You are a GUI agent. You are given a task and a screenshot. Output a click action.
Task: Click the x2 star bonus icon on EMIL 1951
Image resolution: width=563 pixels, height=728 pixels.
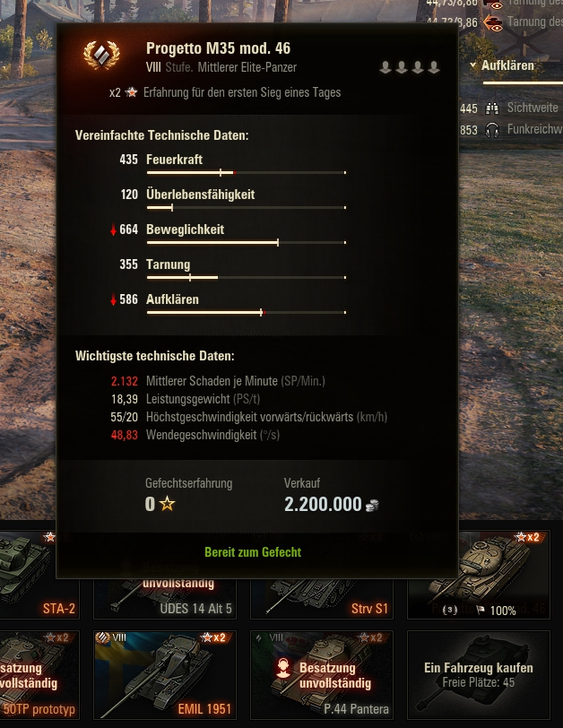pyautogui.click(x=214, y=637)
